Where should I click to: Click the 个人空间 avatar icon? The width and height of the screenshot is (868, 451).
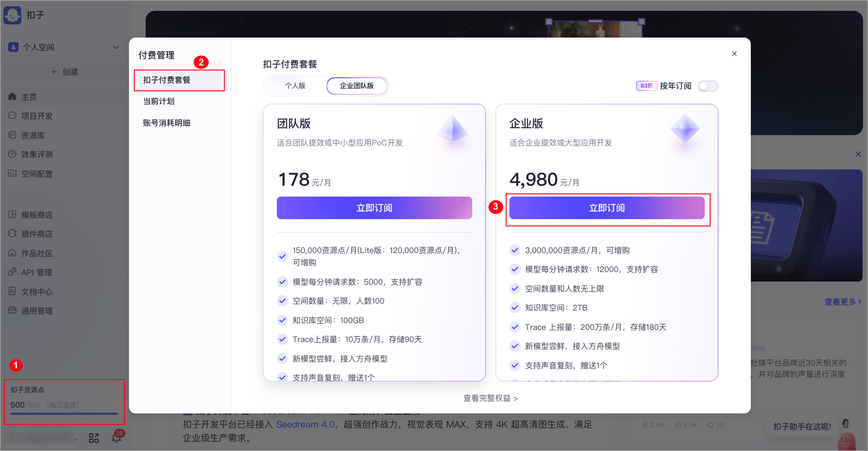point(14,47)
